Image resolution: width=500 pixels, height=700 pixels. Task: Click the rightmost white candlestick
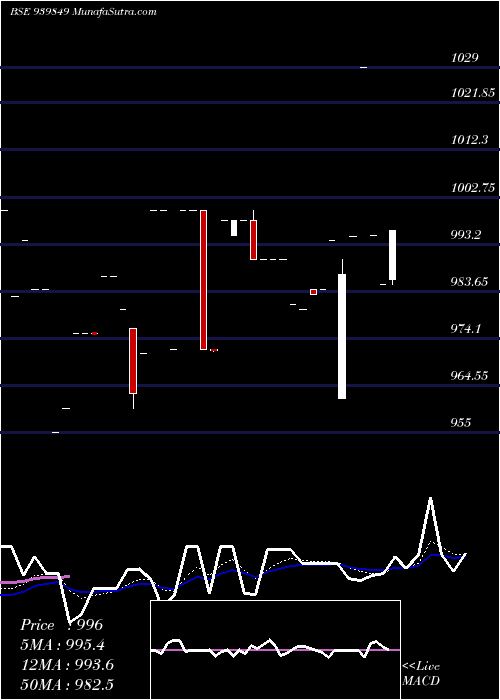[x=392, y=255]
